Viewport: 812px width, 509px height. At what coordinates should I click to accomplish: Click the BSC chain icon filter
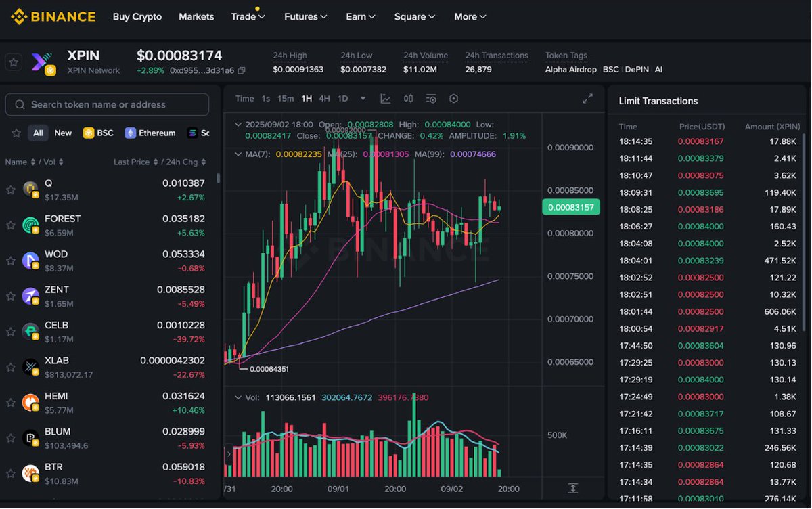[x=88, y=133]
